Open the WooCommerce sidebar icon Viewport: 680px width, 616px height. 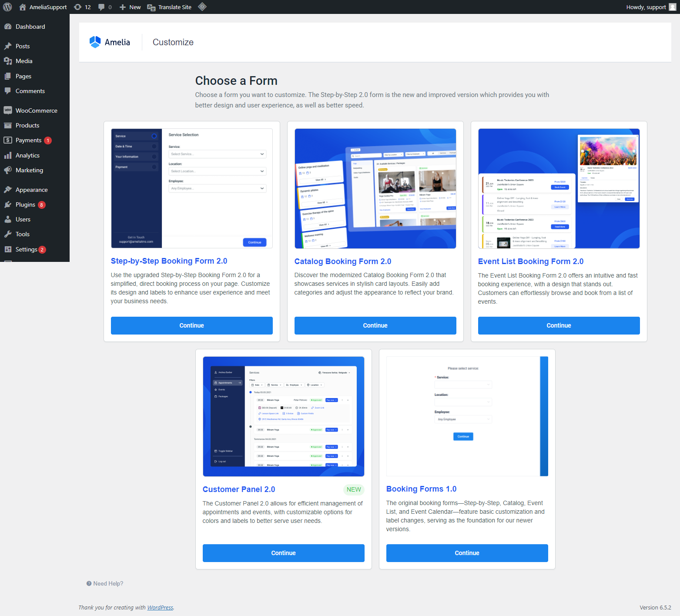pyautogui.click(x=8, y=110)
